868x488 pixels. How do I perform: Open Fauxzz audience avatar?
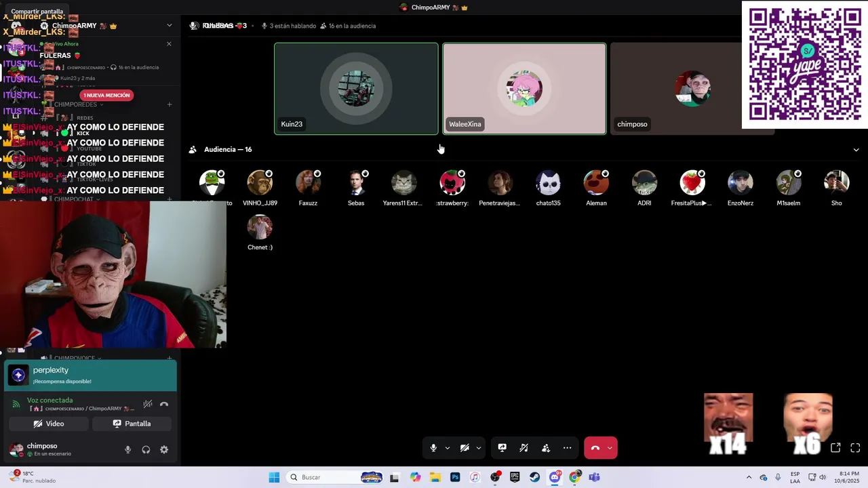tap(308, 182)
